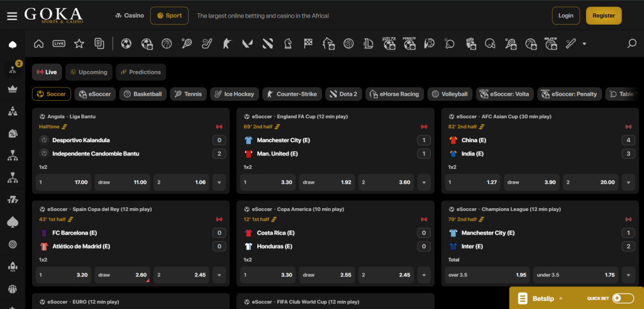Click the Register button
The width and height of the screenshot is (644, 309).
[604, 16]
